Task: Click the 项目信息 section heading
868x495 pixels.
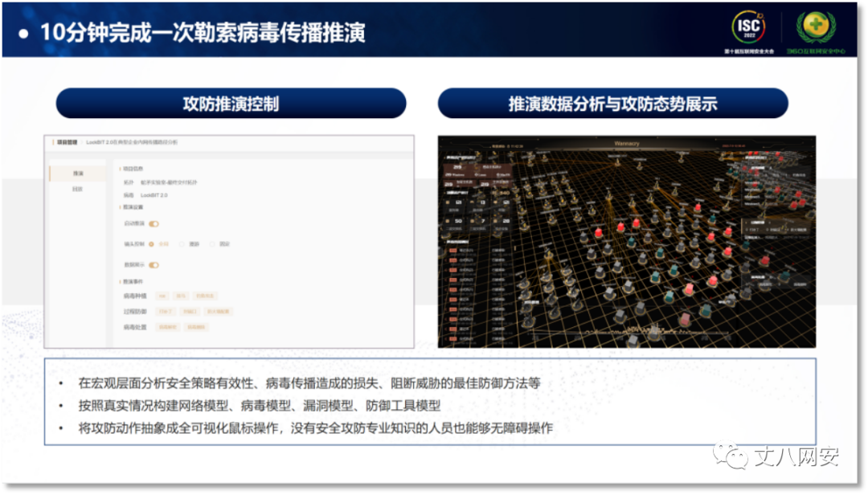Action: click(x=133, y=169)
